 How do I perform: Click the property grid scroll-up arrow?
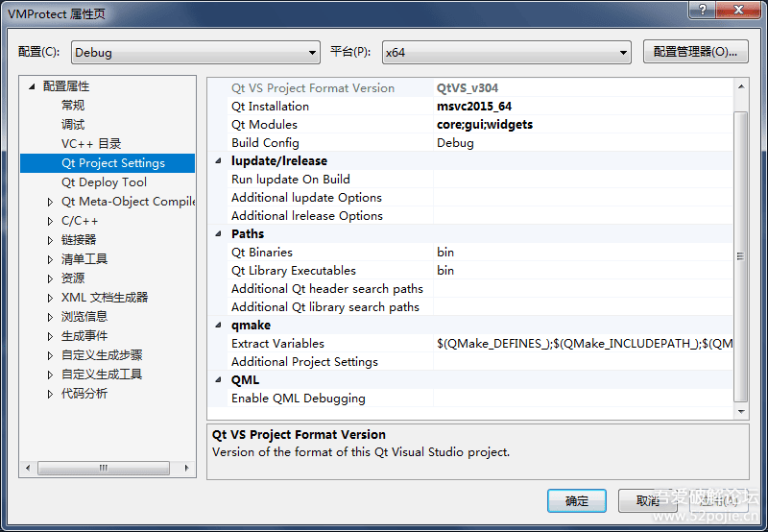pos(741,86)
